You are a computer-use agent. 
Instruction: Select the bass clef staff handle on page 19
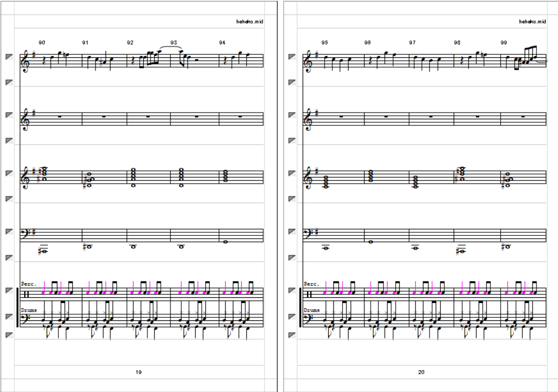point(9,232)
